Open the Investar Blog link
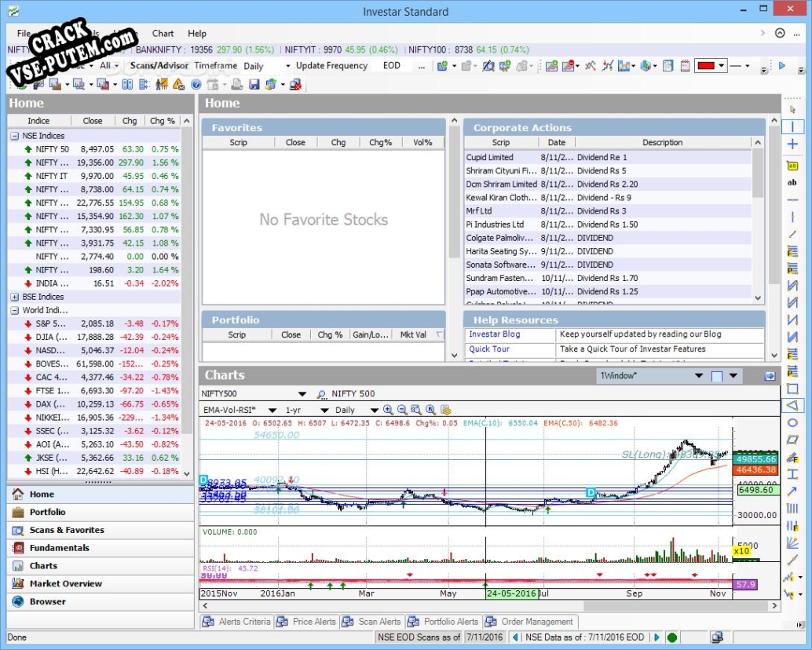 coord(494,334)
